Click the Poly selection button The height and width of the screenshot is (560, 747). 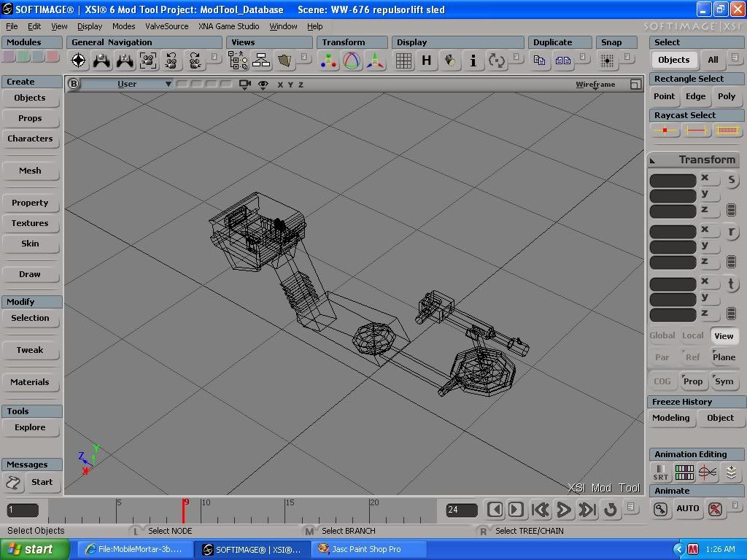coord(727,96)
